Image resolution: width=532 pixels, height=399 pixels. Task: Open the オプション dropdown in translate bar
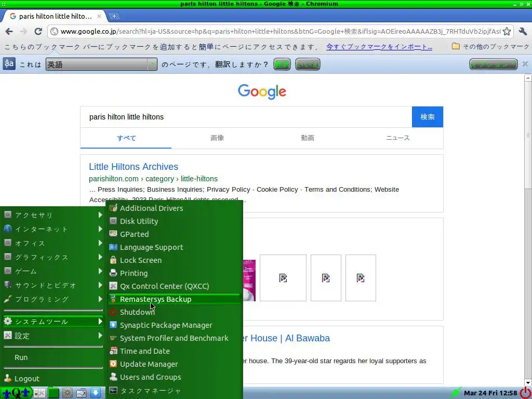point(494,64)
